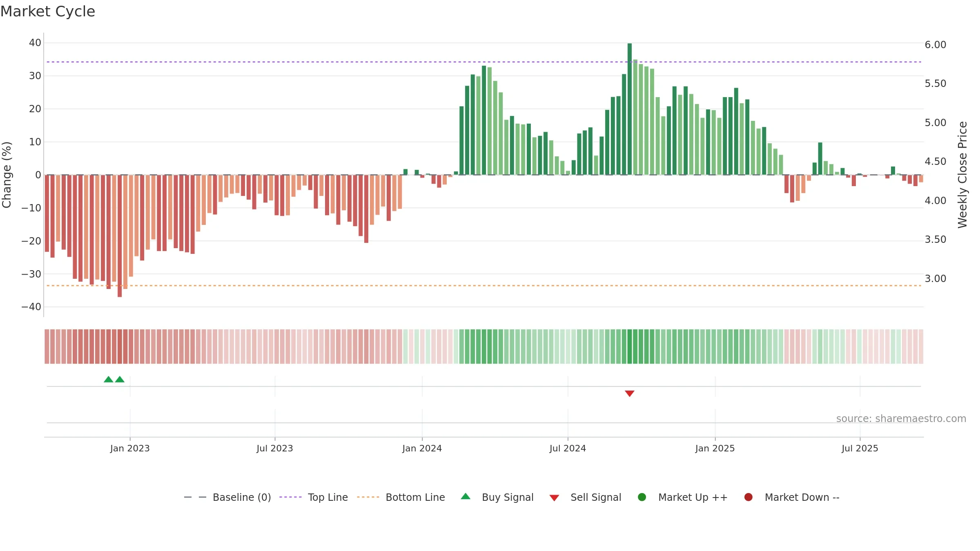
Task: Click the Market Up ++ green dot icon
Action: point(642,497)
